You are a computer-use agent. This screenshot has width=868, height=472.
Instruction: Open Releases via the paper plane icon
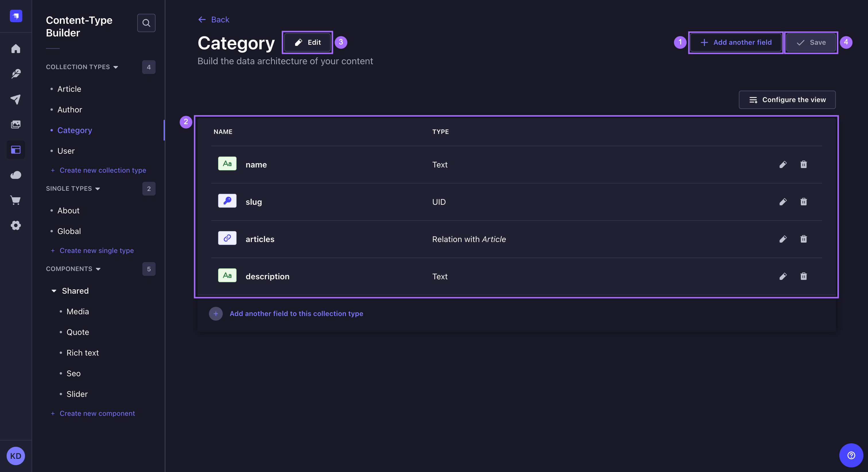tap(16, 99)
